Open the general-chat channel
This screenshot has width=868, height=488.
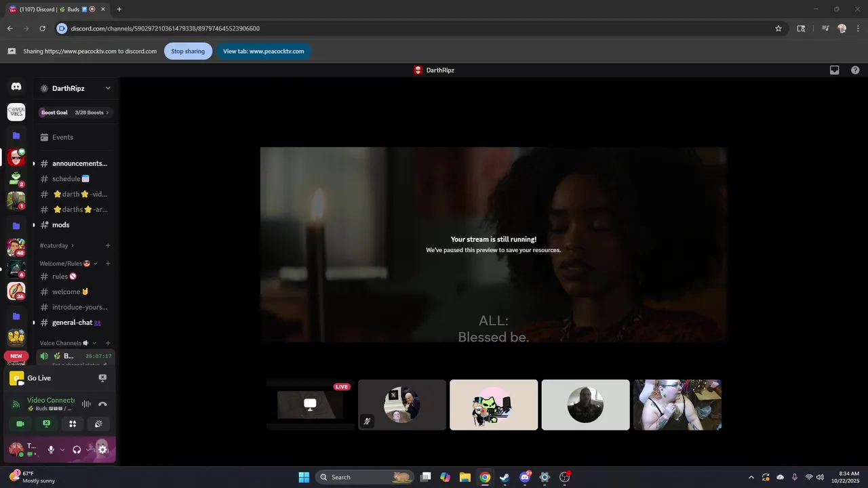point(75,323)
